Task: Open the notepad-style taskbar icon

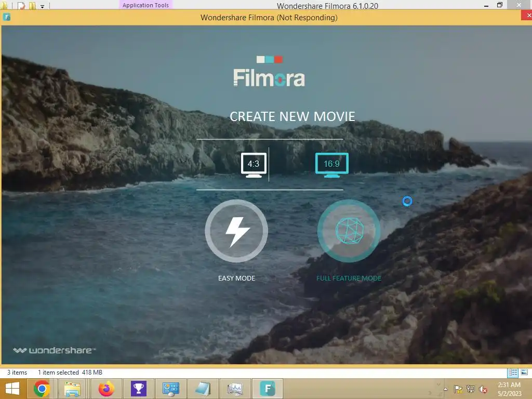Action: pos(203,389)
